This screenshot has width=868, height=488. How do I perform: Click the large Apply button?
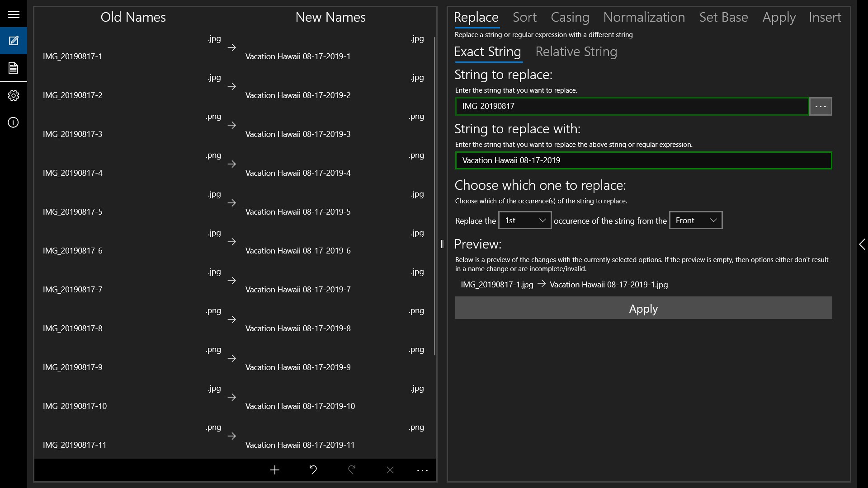(x=643, y=308)
